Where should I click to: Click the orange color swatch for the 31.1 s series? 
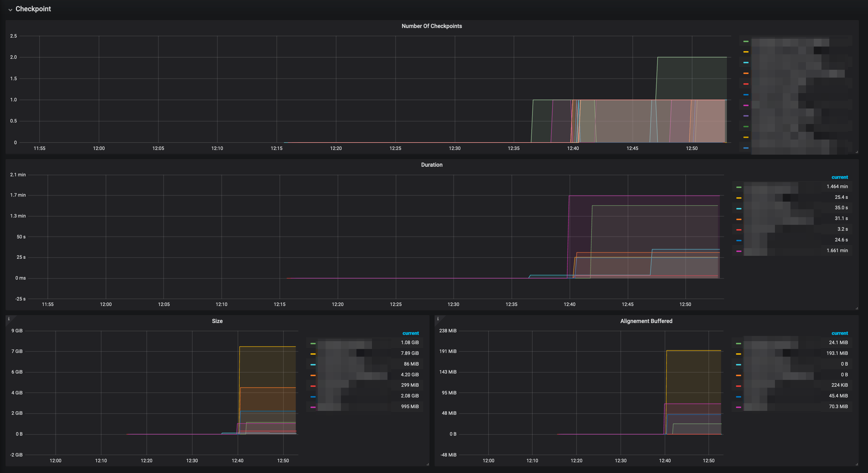tap(739, 219)
